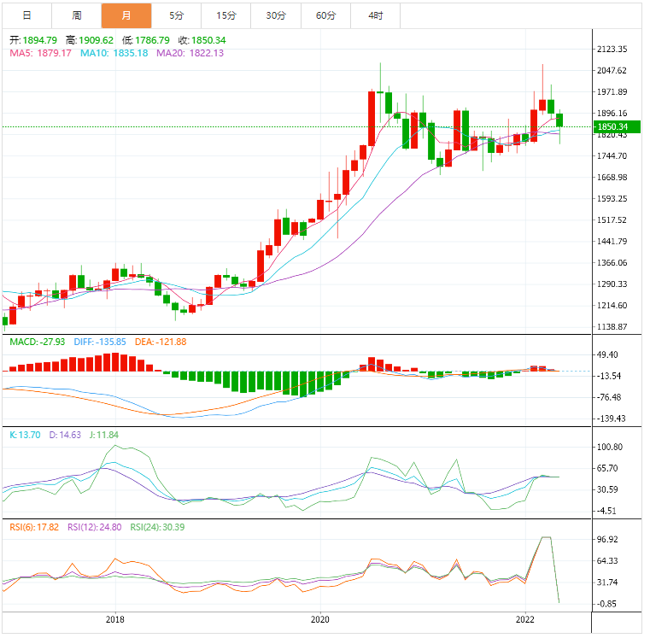650x644 pixels.
Task: Choose the 30分 interval tab
Action: 276,15
